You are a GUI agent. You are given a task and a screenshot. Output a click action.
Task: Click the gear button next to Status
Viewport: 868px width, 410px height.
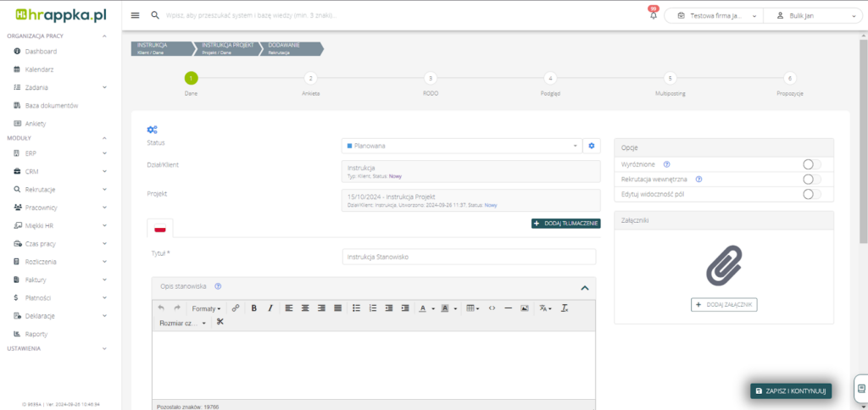coord(593,146)
